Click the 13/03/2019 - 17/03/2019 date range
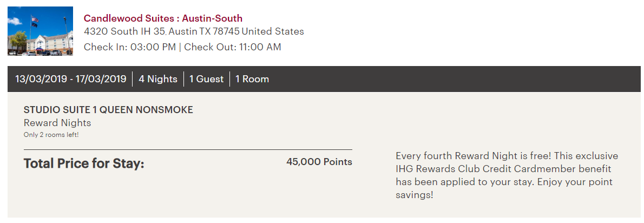644x223 pixels. (70, 79)
